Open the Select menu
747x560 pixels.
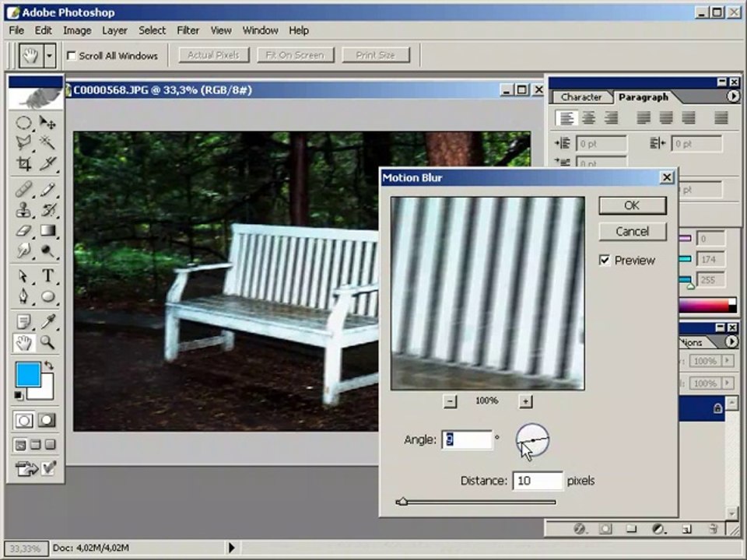152,30
